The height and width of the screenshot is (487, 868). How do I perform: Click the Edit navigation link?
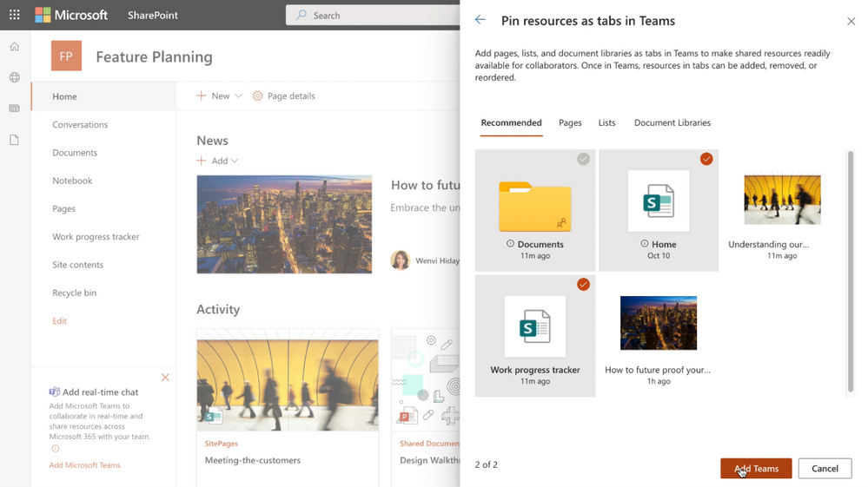[59, 320]
